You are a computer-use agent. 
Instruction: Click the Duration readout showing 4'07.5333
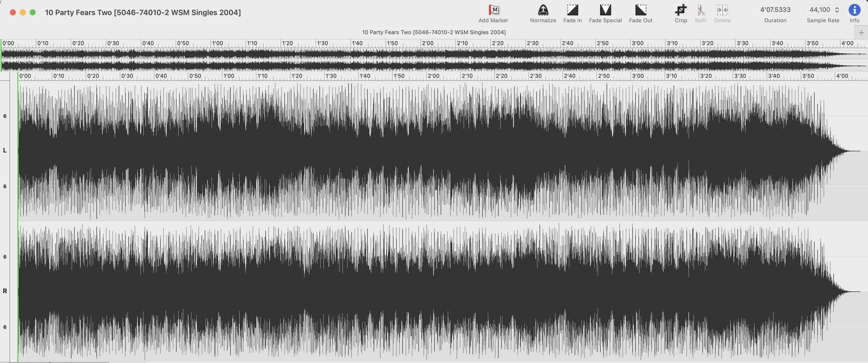pyautogui.click(x=775, y=10)
